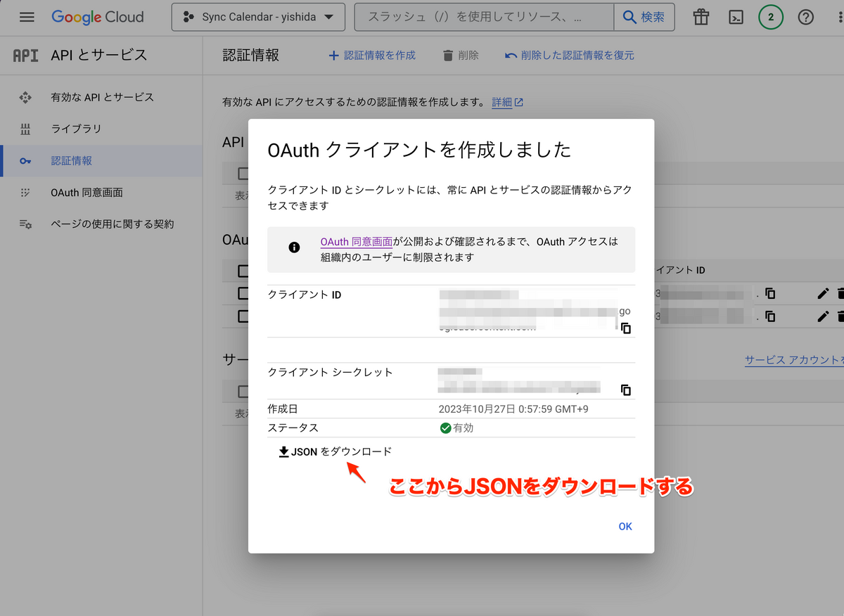Click the green 有効 status check icon
The image size is (844, 616).
(x=445, y=428)
